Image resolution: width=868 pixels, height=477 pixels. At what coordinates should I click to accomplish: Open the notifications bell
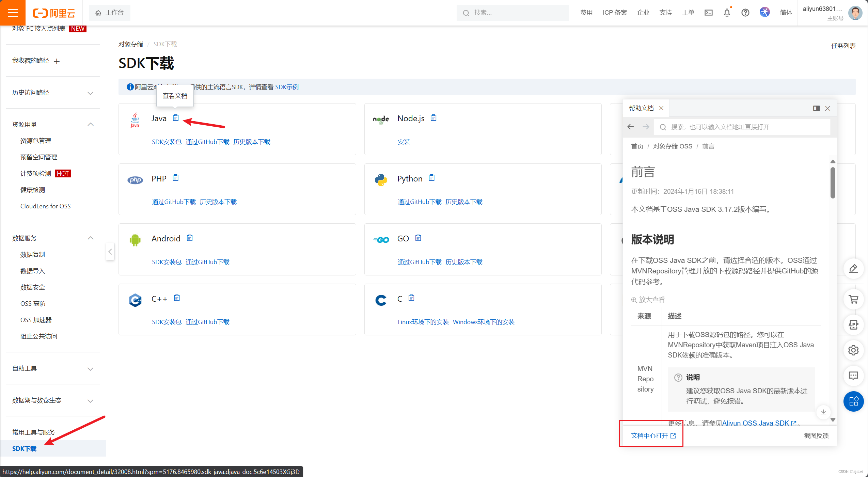pyautogui.click(x=727, y=13)
